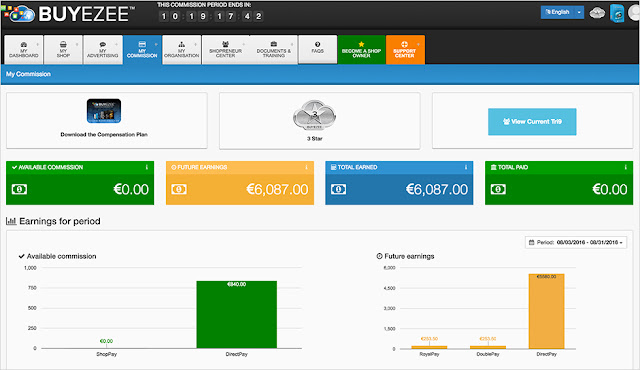
Task: Click the green DirectPay bar in chart
Action: point(237,314)
